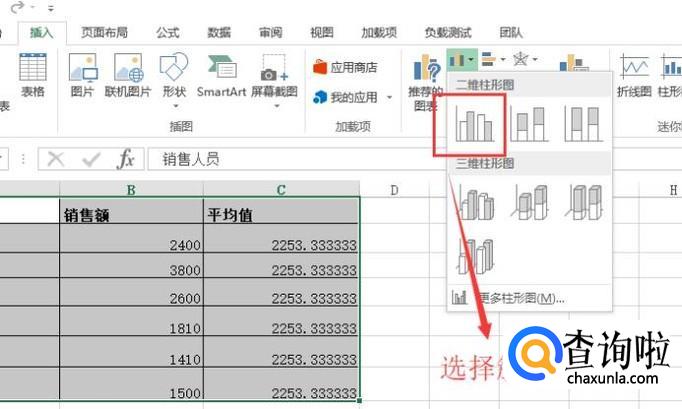
Task: Switch to the 公式 tab
Action: click(168, 32)
